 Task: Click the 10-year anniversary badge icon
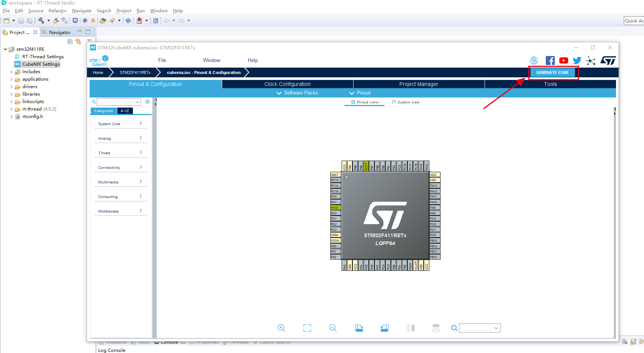point(534,61)
